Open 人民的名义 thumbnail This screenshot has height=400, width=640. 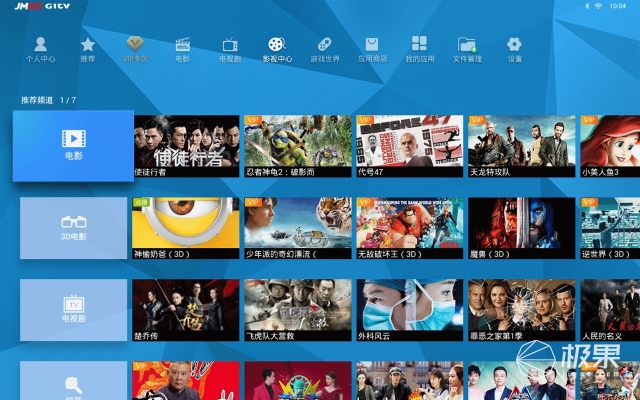point(610,310)
